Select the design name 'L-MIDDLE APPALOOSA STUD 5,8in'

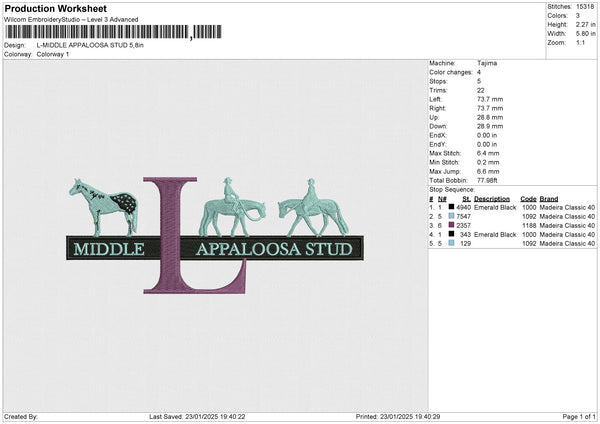coord(90,45)
